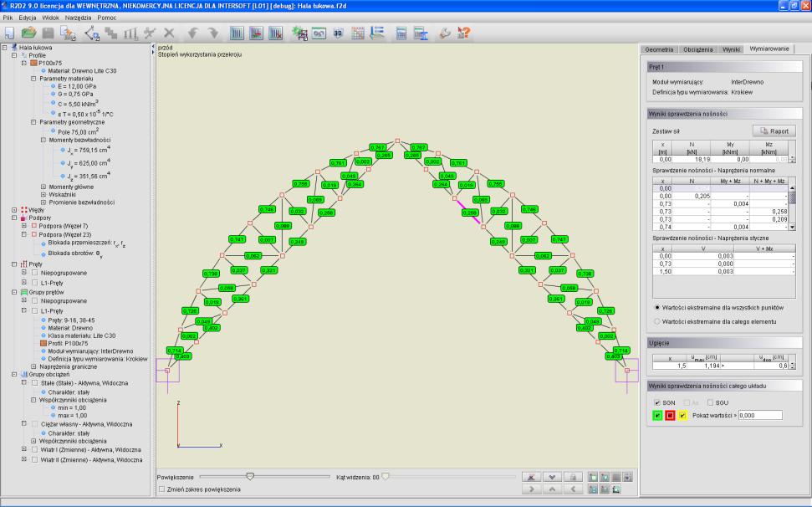The height and width of the screenshot is (507, 812).
Task: Switch to the Geometria tab
Action: click(659, 49)
